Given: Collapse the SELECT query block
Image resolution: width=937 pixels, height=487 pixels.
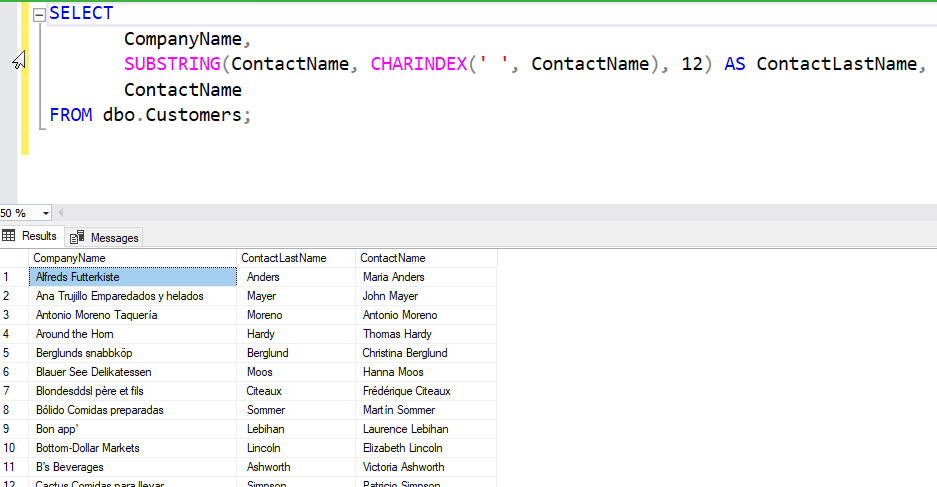Looking at the screenshot, I should pos(39,15).
